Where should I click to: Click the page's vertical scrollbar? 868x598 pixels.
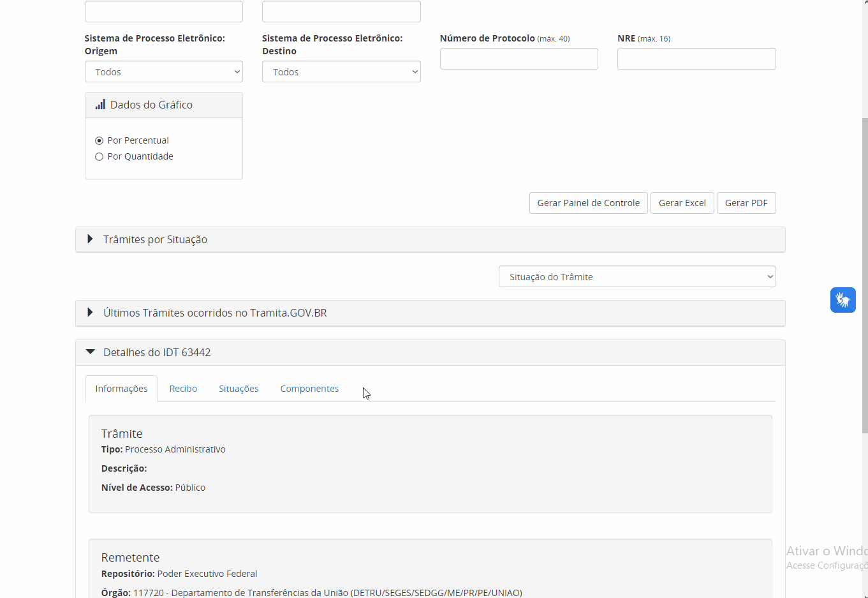[865, 274]
